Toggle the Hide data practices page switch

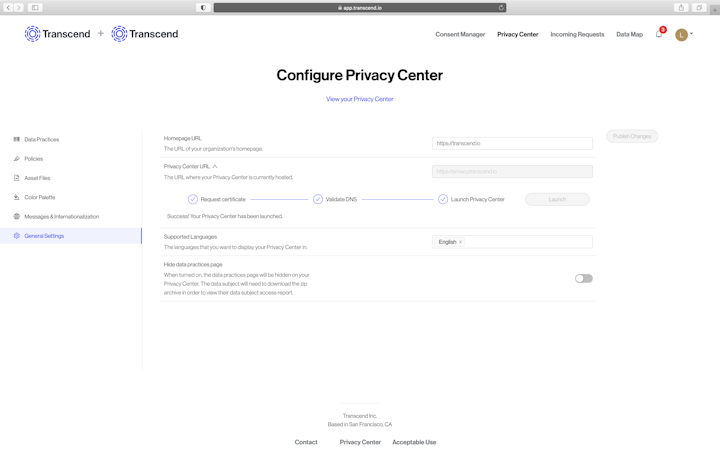tap(583, 278)
